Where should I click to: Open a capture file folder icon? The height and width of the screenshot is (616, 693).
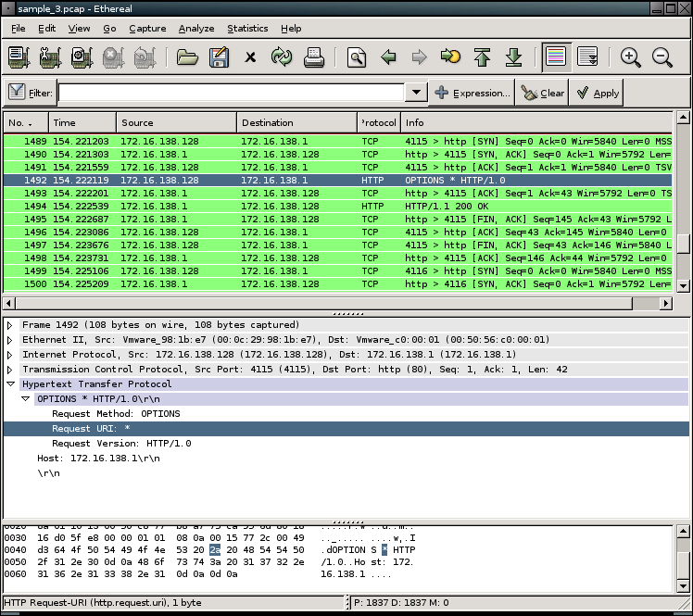click(x=187, y=57)
